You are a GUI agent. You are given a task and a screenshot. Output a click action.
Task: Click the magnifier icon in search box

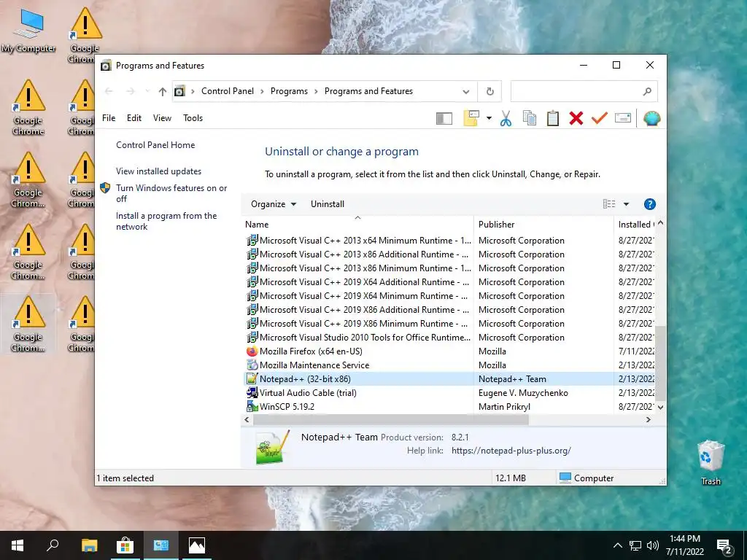point(647,91)
